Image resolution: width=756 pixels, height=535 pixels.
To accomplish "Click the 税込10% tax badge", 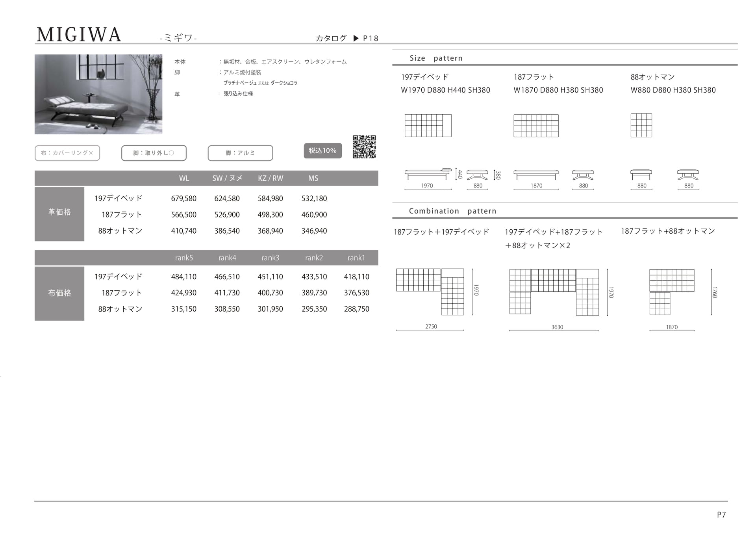I will (x=322, y=150).
